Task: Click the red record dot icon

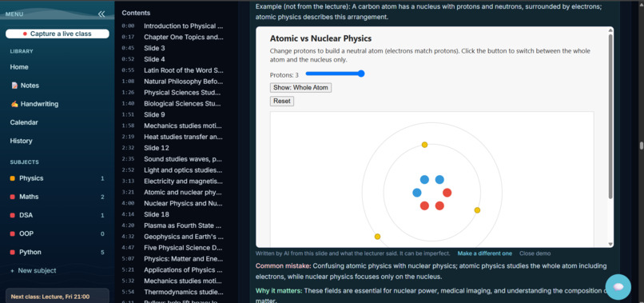Action: pos(25,34)
